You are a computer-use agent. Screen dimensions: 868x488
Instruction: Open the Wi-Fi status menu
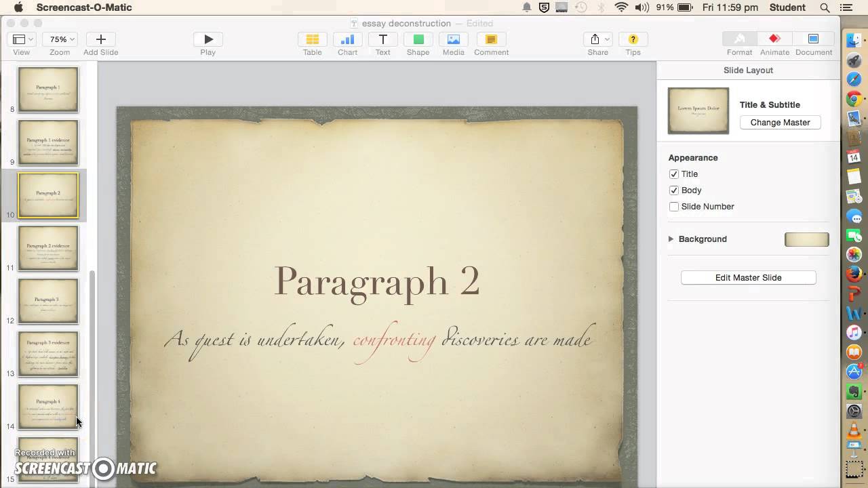(621, 7)
